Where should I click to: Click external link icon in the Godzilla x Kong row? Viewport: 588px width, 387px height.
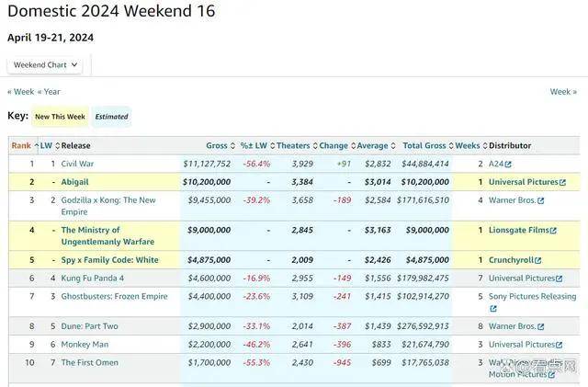coord(540,200)
